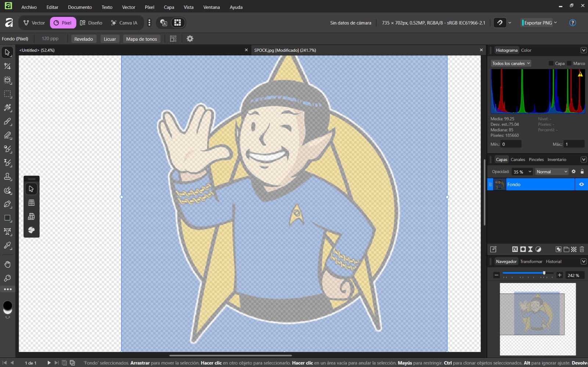Image resolution: width=588 pixels, height=367 pixels.
Task: Enable the Capa checkbox in Histograma
Action: (x=551, y=63)
